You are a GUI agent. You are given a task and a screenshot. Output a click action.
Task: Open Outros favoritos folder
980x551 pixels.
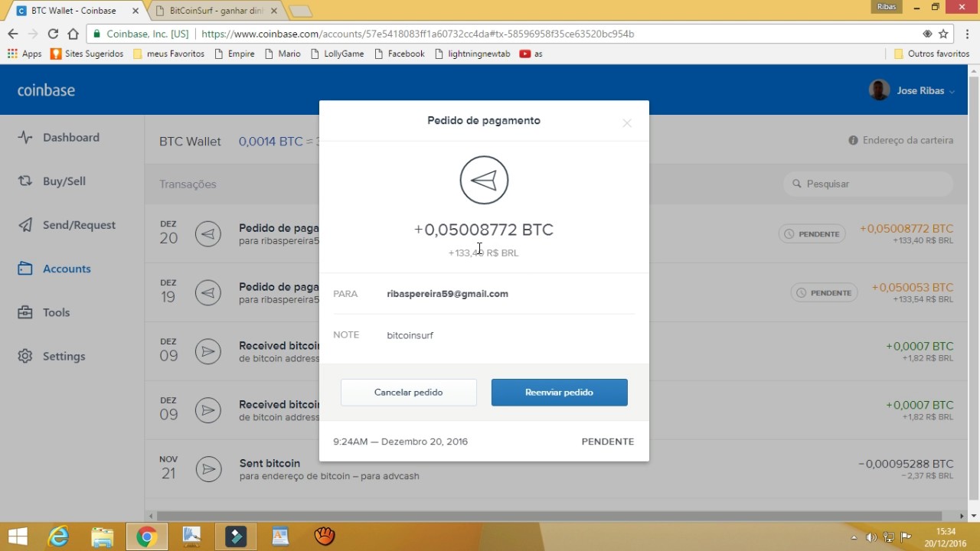tap(932, 54)
